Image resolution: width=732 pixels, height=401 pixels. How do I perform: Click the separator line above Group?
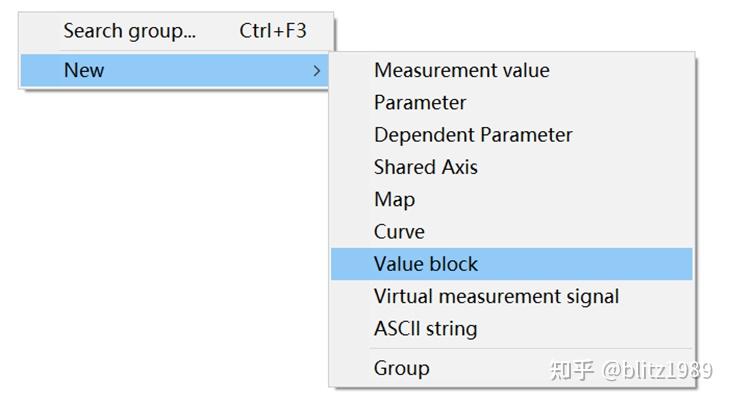pos(510,348)
